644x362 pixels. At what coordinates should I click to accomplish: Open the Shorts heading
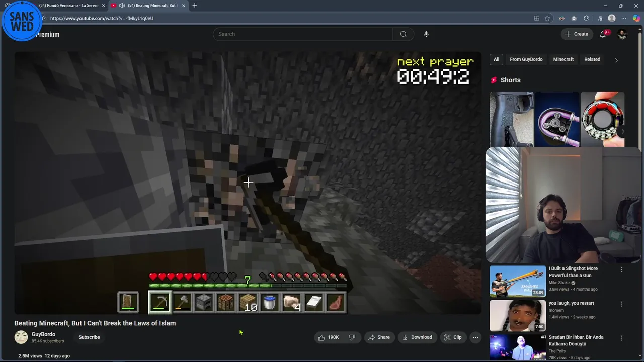[x=510, y=80]
